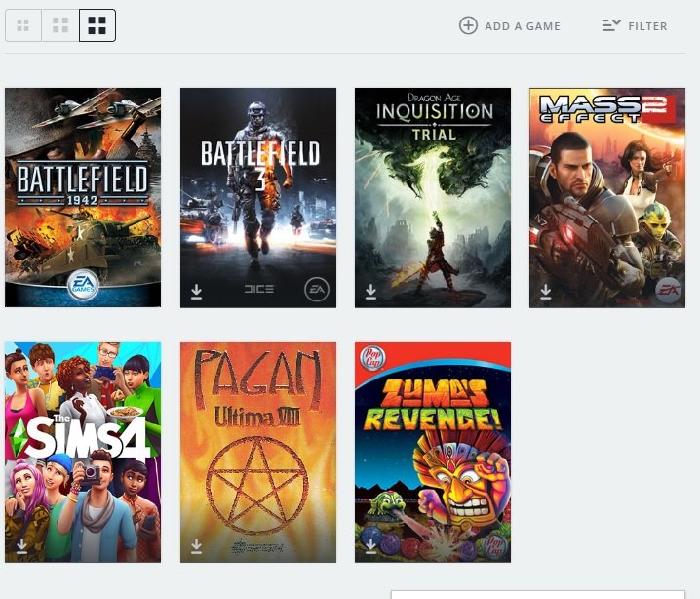
Task: Click download icon on Battlefield 3
Action: click(x=196, y=292)
